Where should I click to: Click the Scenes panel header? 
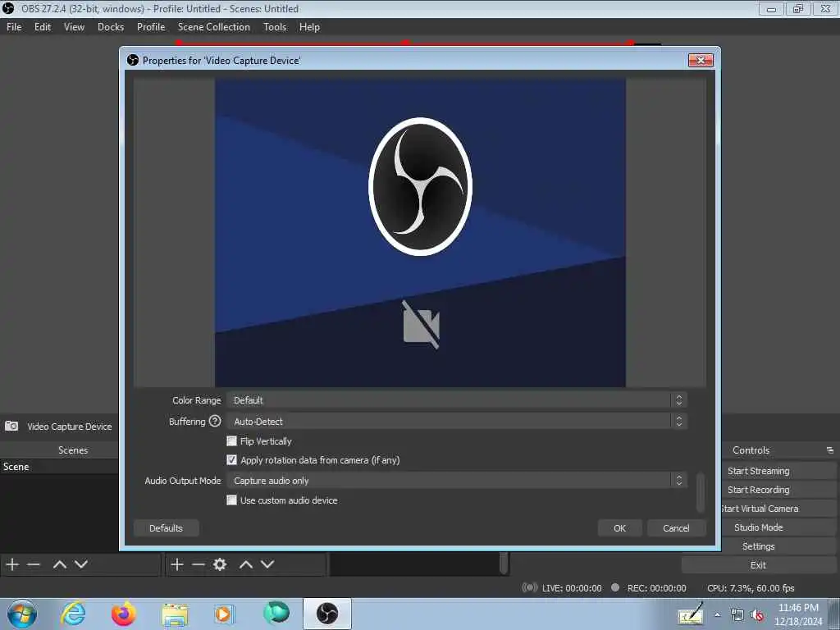pos(73,450)
